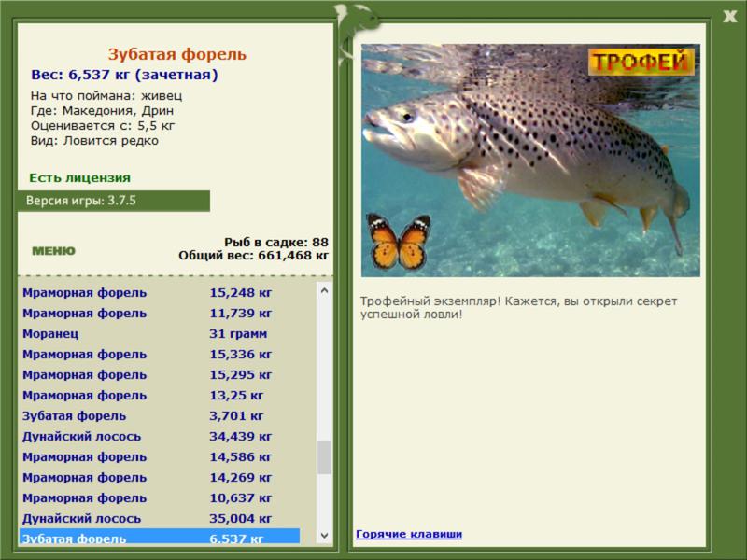Viewport: 747px width, 560px height.
Task: Select Мраморная форель 14,269 кг row
Action: point(160,477)
